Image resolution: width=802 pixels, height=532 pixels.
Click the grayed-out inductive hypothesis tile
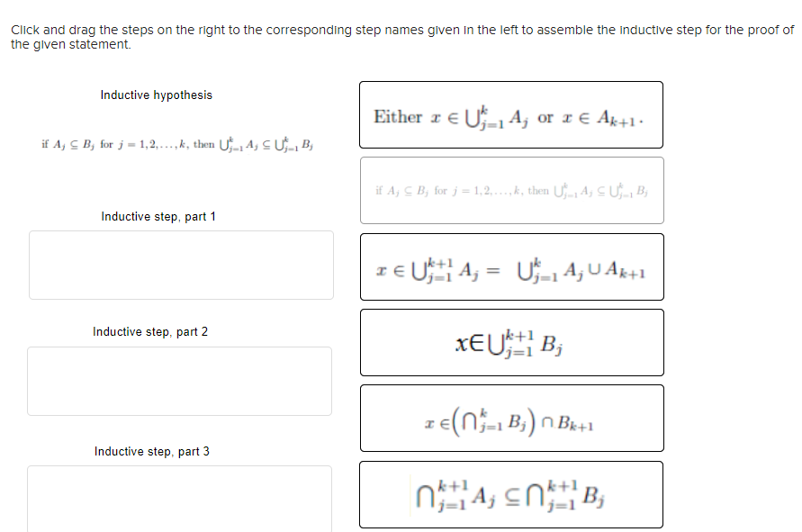[512, 190]
